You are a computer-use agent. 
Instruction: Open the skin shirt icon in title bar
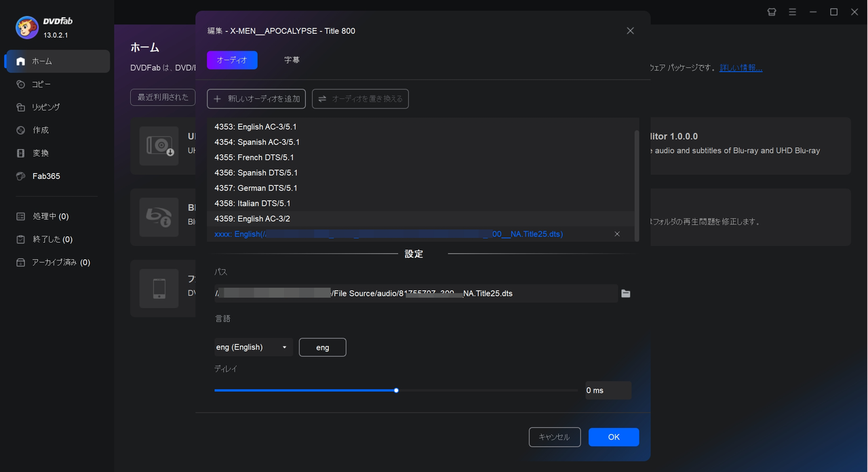point(772,12)
